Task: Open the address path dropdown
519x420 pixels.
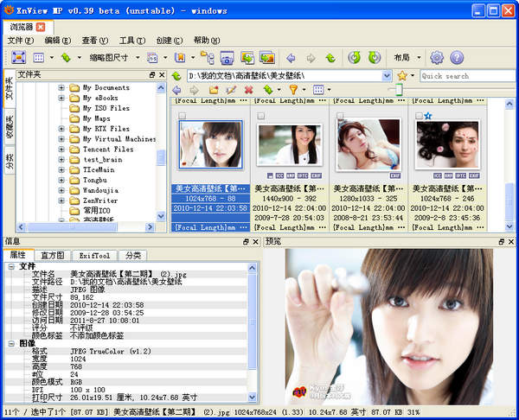Action: (x=387, y=76)
